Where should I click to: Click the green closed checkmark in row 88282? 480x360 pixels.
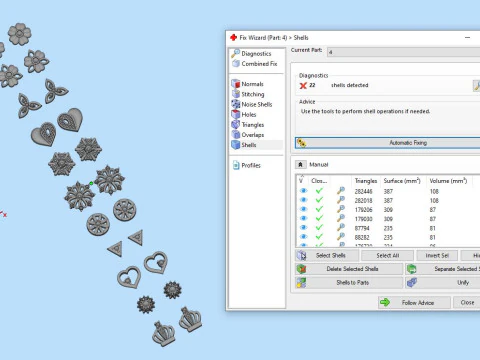(x=319, y=237)
